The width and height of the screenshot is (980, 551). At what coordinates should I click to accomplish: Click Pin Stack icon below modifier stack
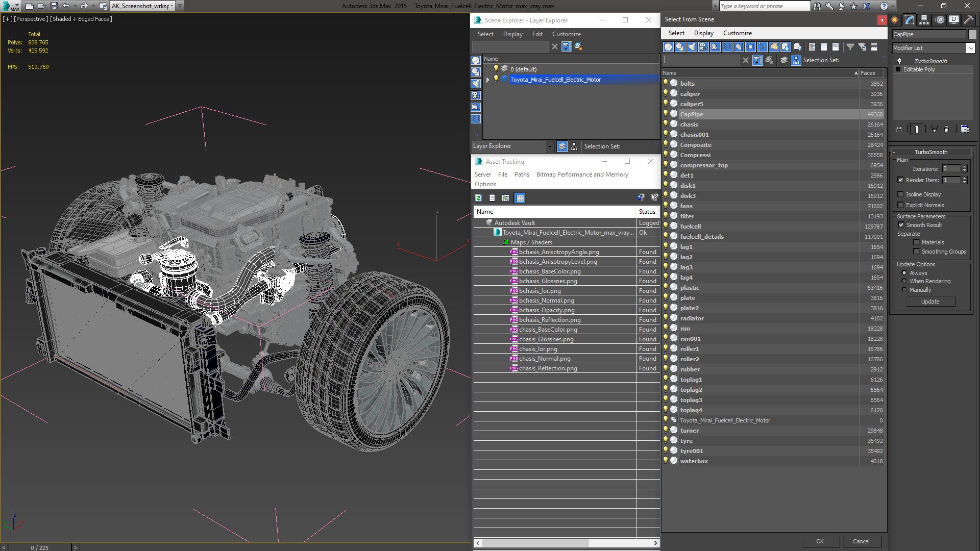(899, 129)
